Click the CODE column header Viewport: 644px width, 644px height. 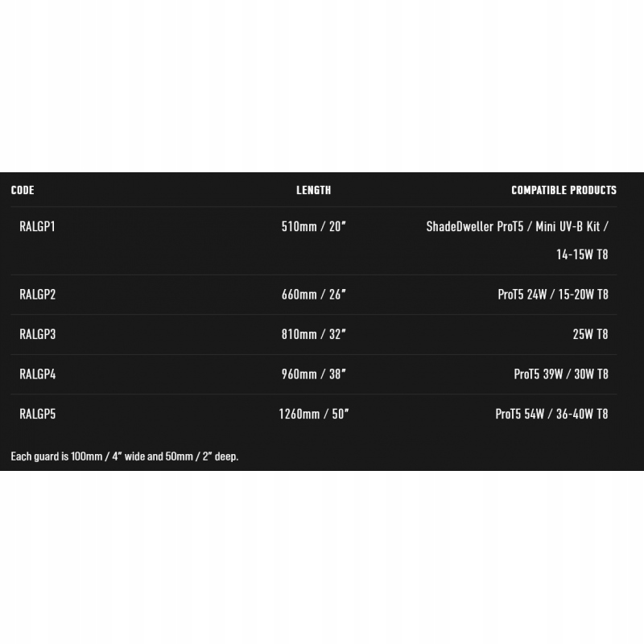coord(23,191)
